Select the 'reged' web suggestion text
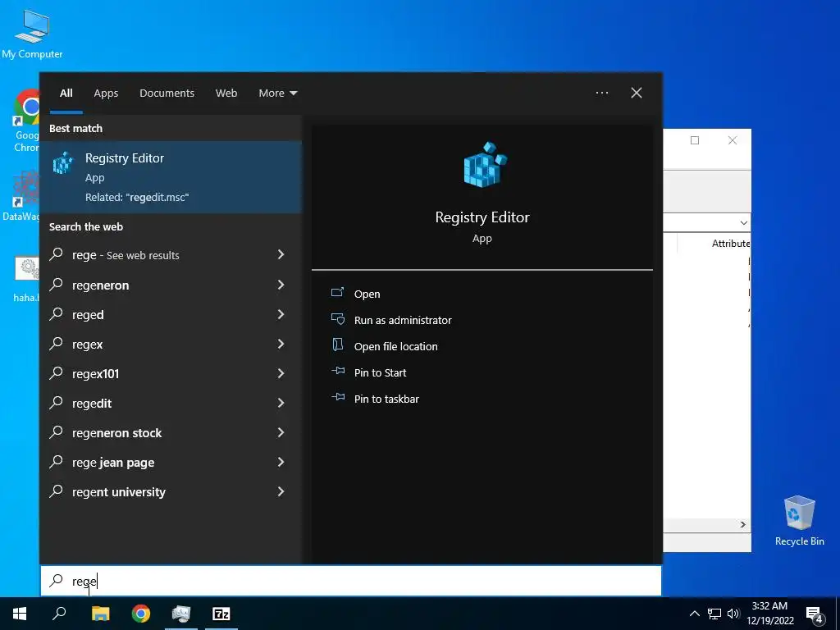The image size is (840, 630). (88, 315)
